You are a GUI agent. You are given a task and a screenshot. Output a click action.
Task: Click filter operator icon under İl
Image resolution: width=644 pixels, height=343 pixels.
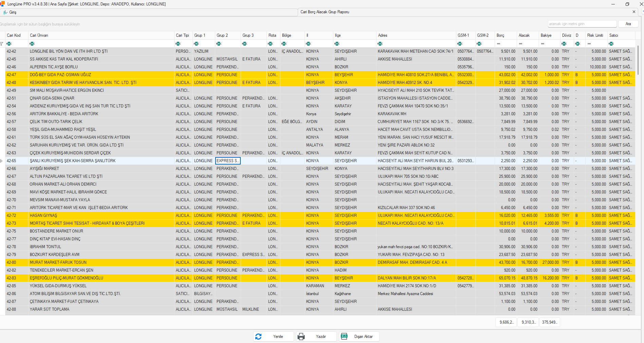(x=308, y=44)
